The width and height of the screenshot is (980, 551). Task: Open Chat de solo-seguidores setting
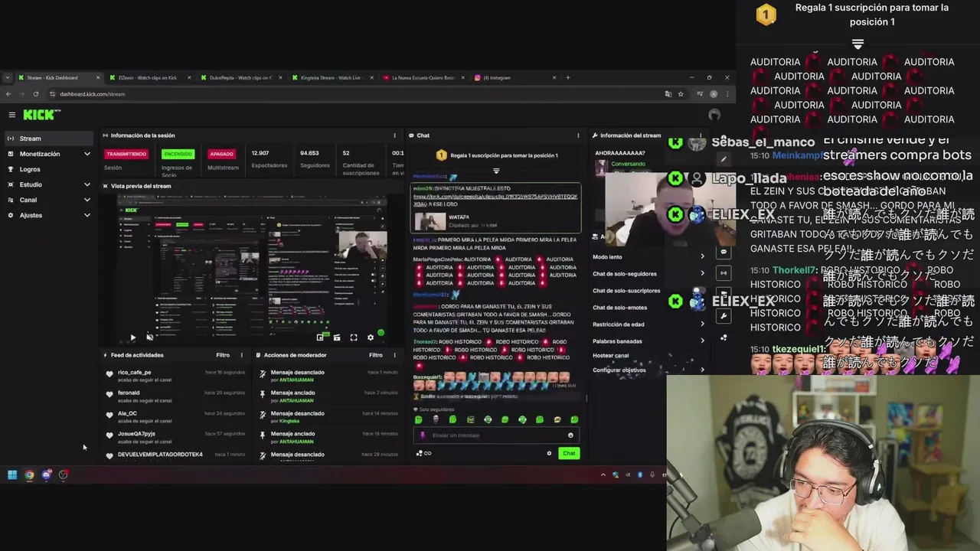pos(648,274)
